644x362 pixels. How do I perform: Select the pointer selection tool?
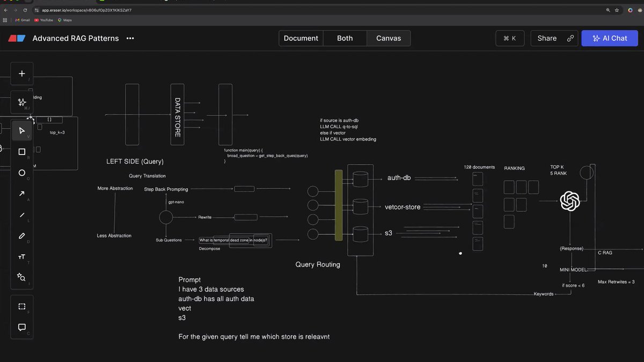pyautogui.click(x=22, y=130)
